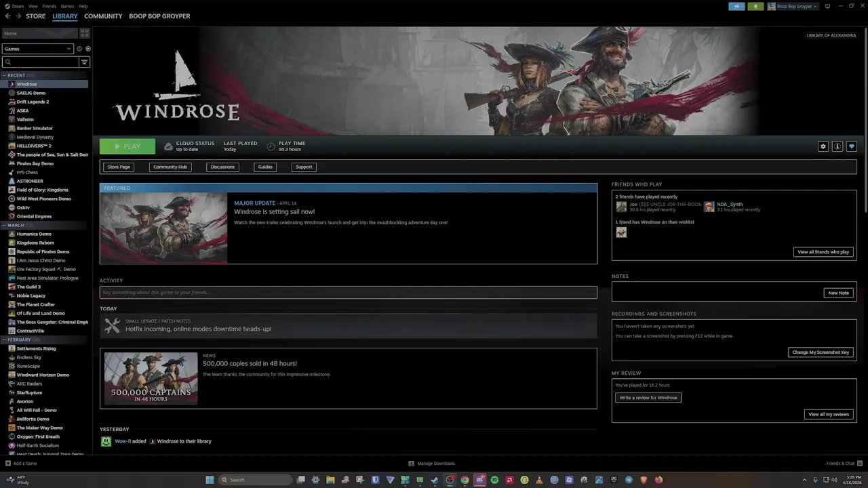
Task: Click View all my reviews
Action: (x=829, y=414)
